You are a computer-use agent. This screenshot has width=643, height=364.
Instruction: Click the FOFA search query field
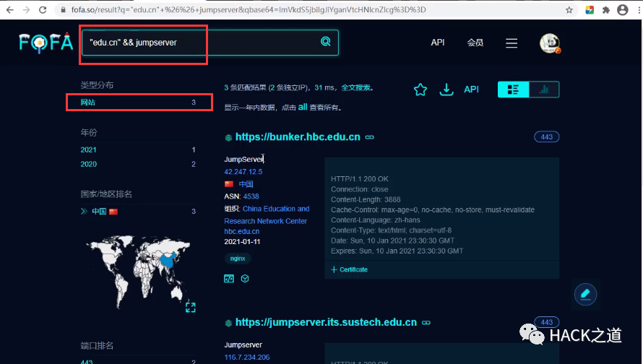click(201, 43)
